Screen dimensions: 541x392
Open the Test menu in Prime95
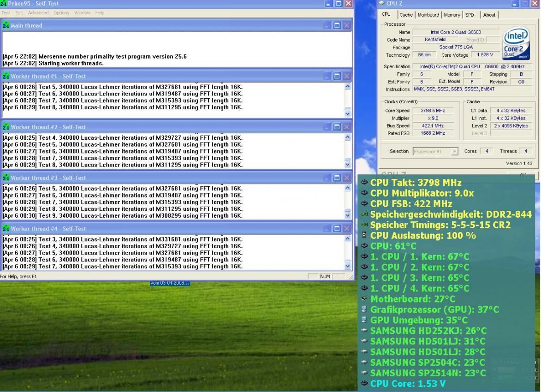pyautogui.click(x=6, y=13)
